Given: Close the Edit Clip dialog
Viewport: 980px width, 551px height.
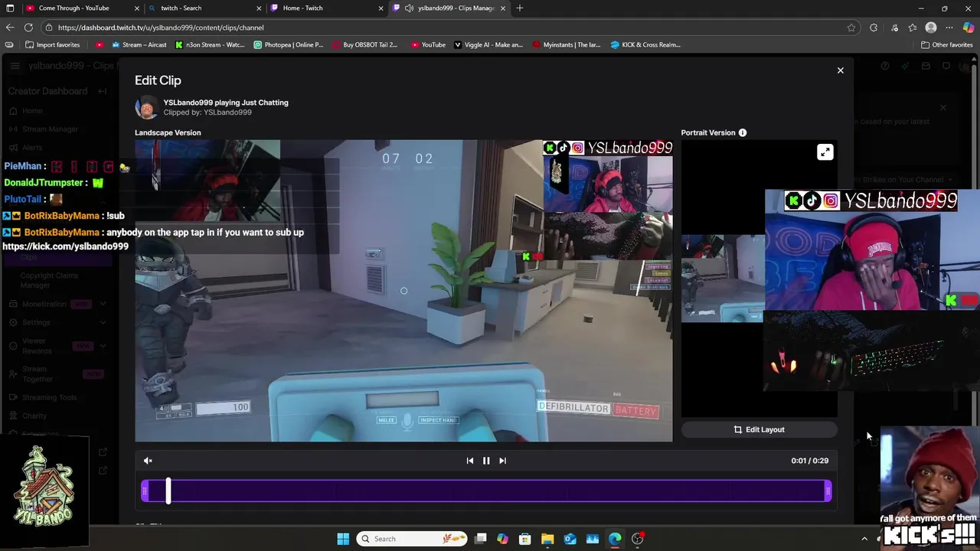Looking at the screenshot, I should coord(840,70).
